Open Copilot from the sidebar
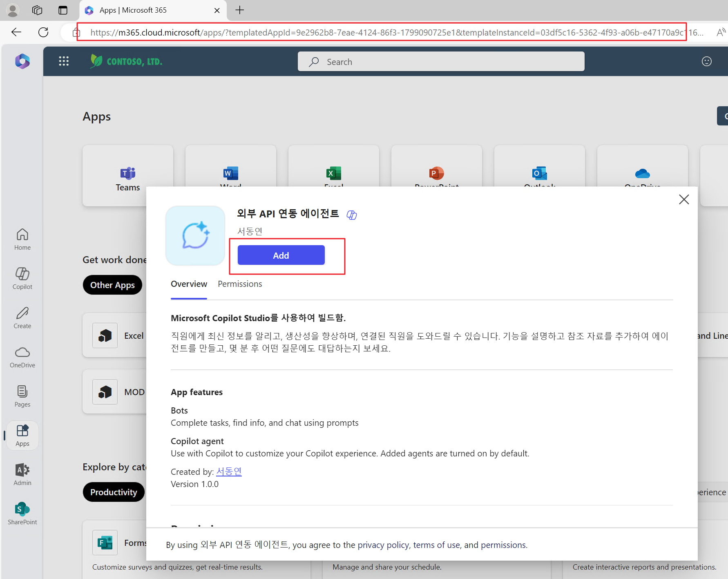This screenshot has height=579, width=728. point(22,279)
